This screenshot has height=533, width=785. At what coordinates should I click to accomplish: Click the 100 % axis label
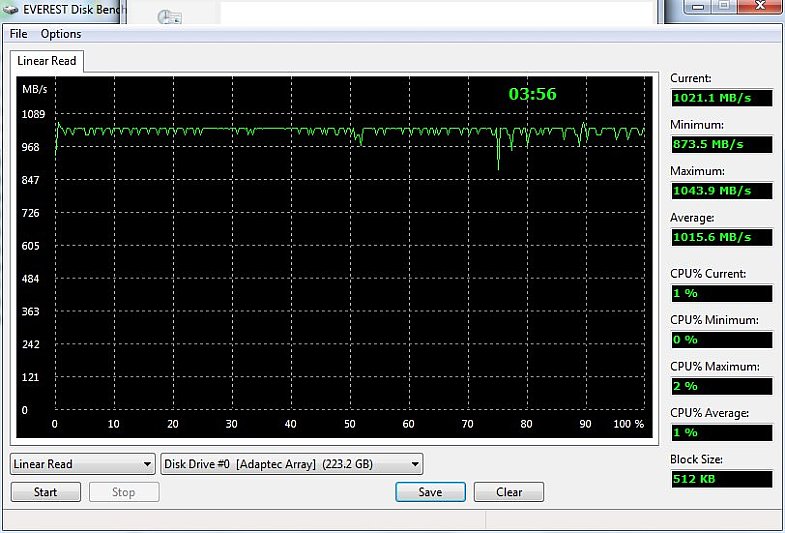click(629, 424)
